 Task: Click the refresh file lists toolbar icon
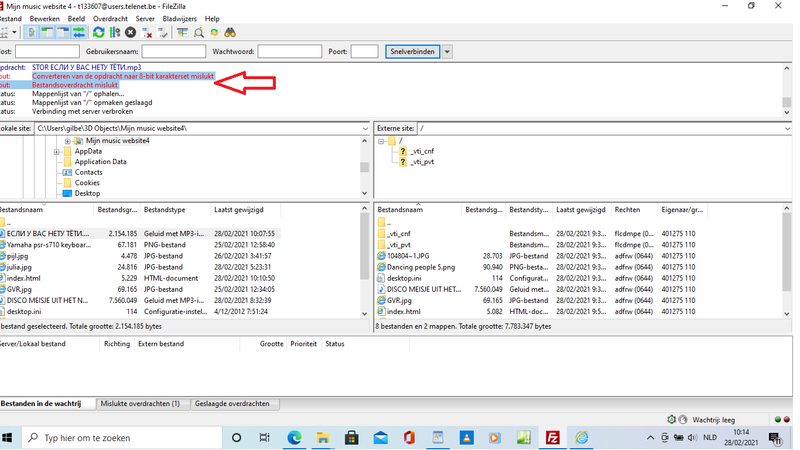coord(98,33)
